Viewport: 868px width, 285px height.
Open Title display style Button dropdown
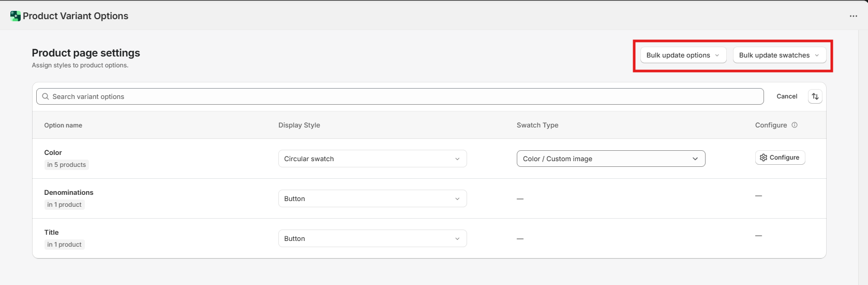[372, 238]
